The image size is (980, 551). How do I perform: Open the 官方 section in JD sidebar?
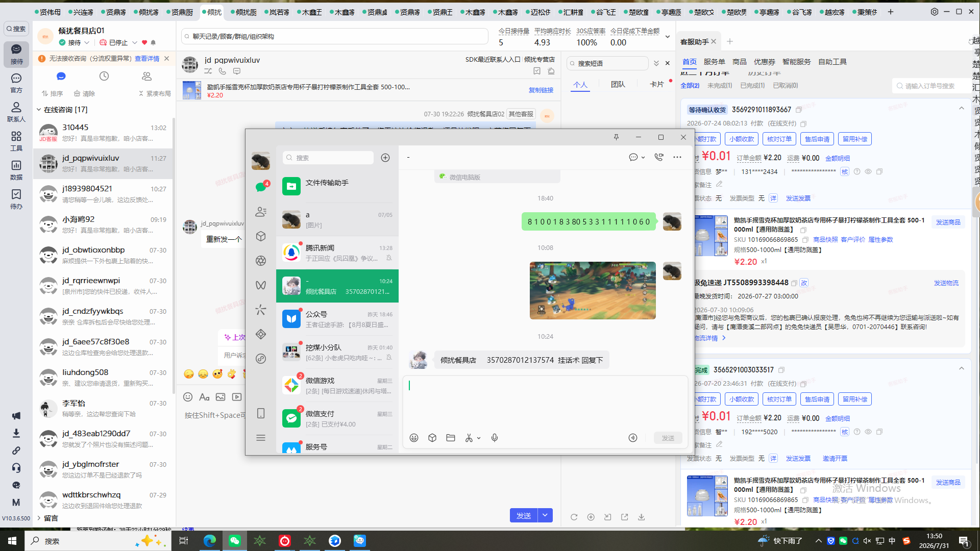16,83
